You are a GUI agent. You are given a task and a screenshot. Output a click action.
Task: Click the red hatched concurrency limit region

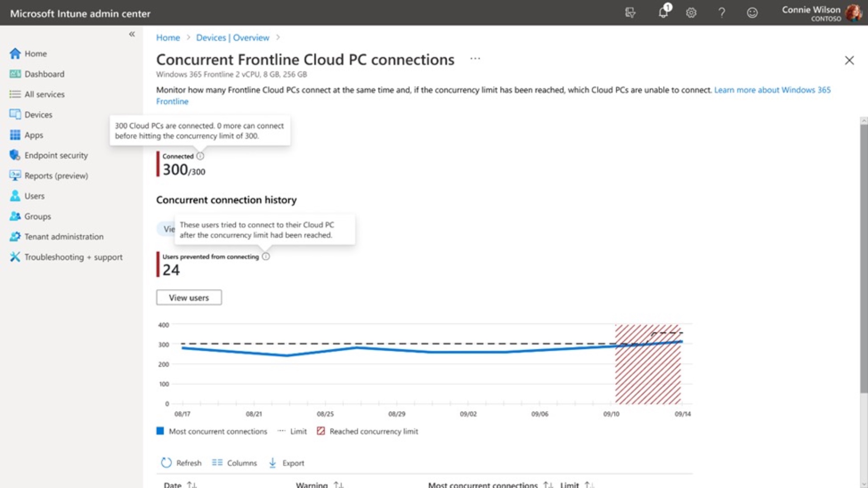tap(648, 365)
